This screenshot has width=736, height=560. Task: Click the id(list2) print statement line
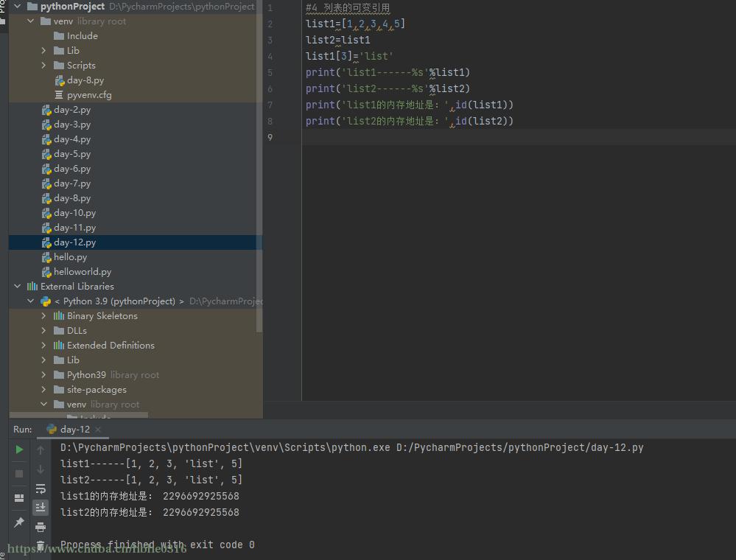[x=410, y=121]
